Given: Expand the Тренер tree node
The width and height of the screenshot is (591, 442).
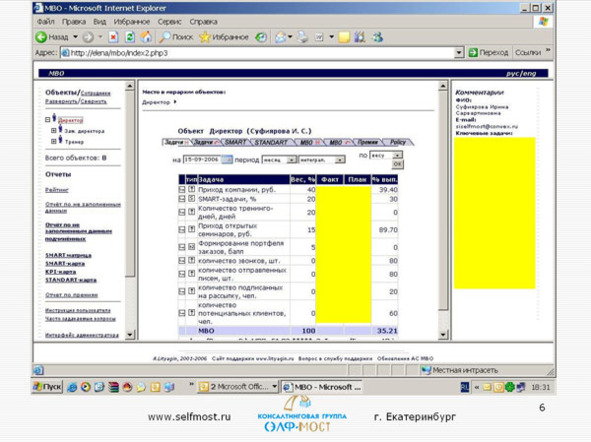Looking at the screenshot, I should click(54, 141).
